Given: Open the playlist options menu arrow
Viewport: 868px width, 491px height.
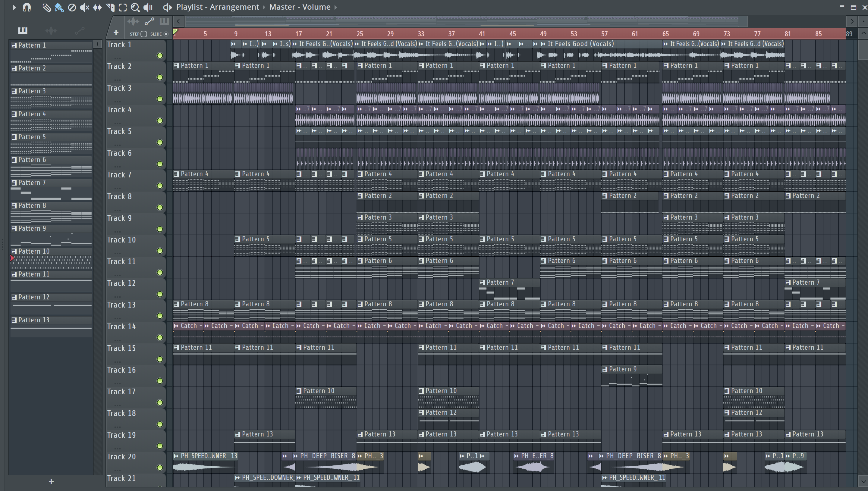Looking at the screenshot, I should (14, 7).
